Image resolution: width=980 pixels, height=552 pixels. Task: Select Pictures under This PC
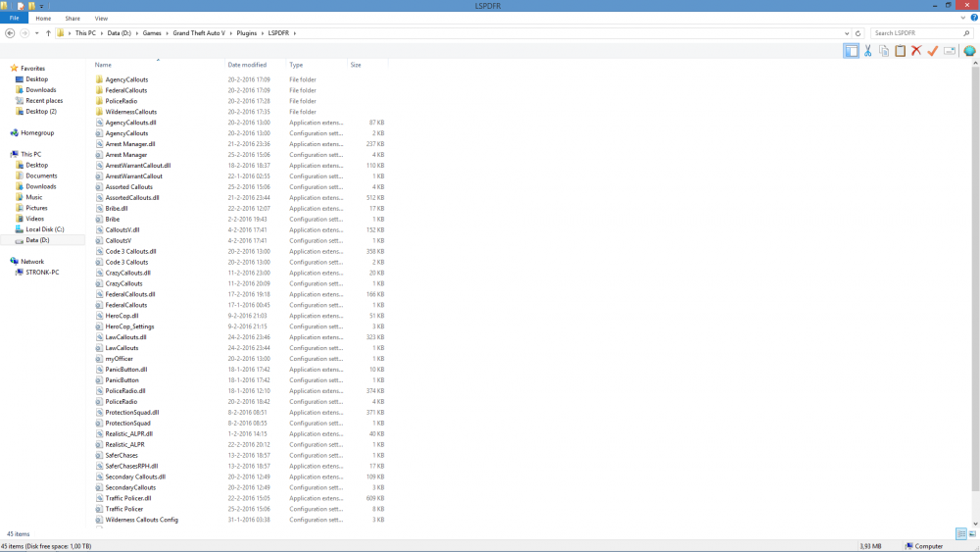36,208
